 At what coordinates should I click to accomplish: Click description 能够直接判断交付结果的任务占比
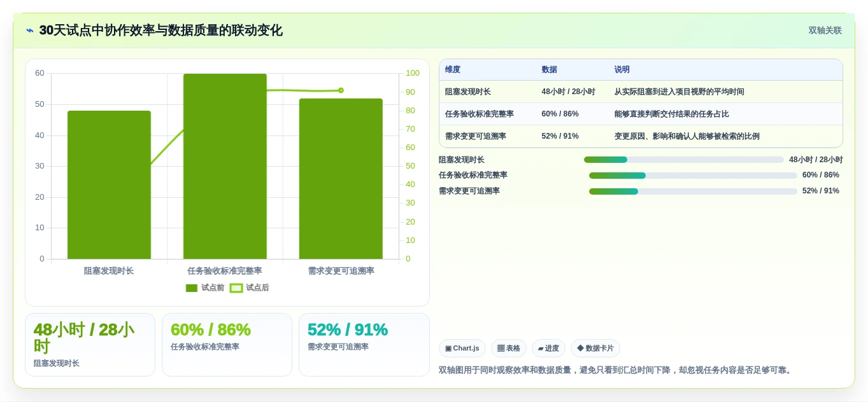click(x=671, y=114)
